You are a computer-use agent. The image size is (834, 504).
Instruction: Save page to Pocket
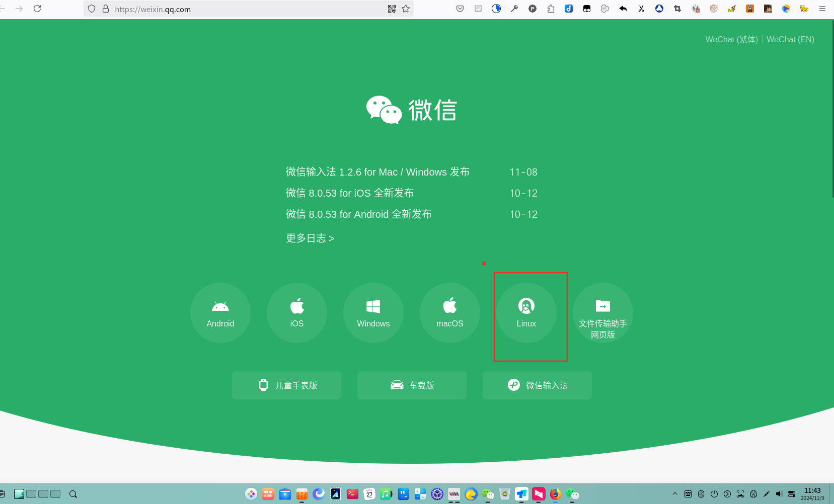[x=460, y=9]
